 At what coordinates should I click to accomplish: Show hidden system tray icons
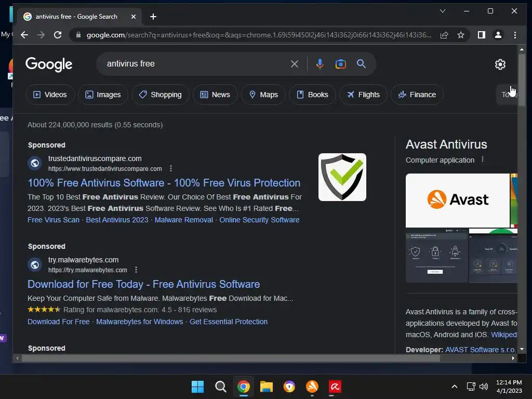[x=455, y=387]
